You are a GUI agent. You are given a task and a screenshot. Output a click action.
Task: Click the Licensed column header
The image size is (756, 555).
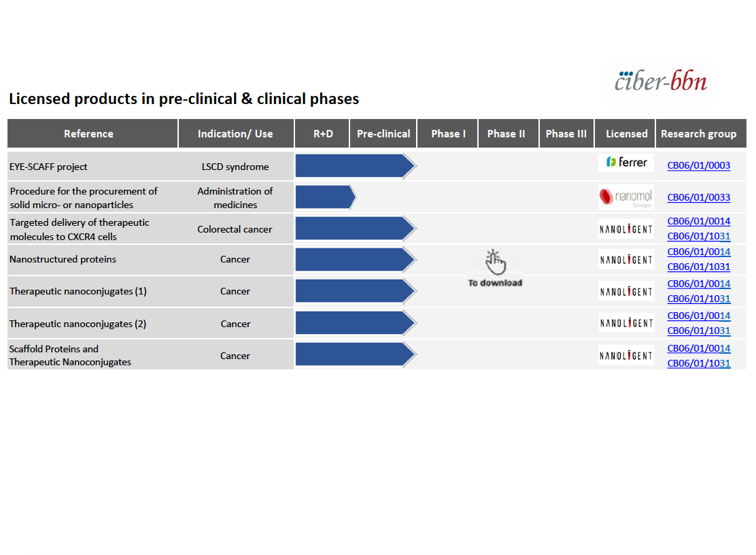tap(625, 133)
